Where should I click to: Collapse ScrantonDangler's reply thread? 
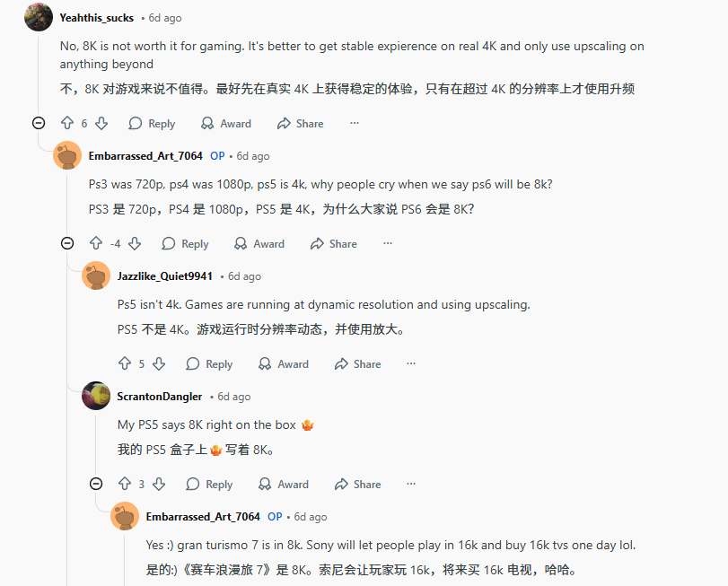coord(96,484)
